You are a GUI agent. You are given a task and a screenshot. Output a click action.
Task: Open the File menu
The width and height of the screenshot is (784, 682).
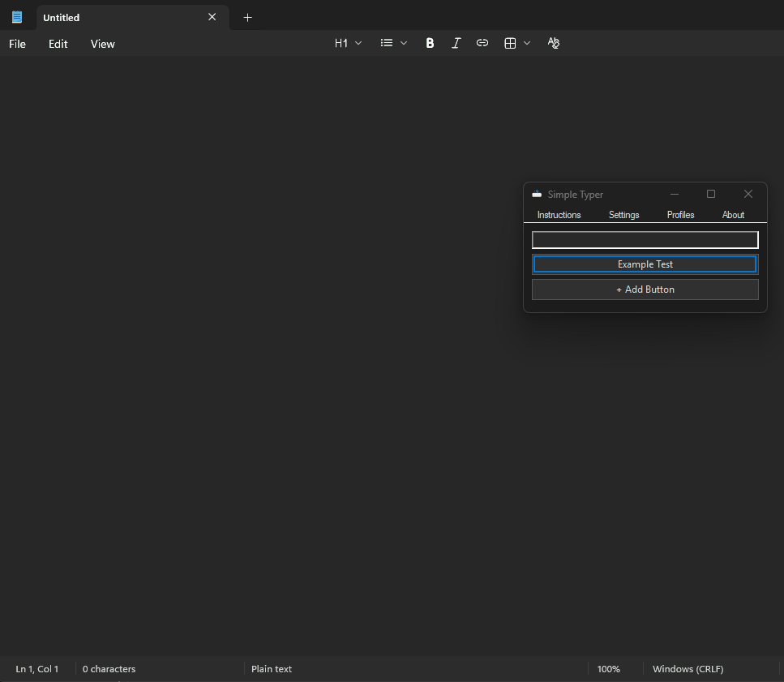[17, 44]
